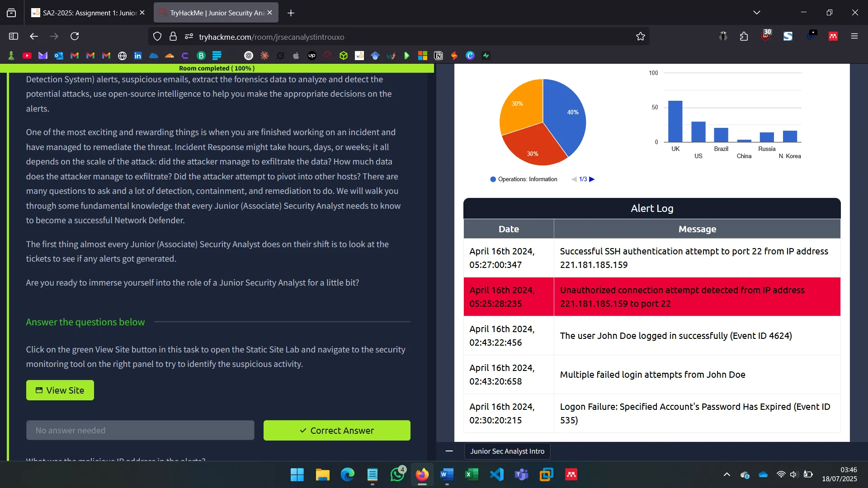Toggle the bookmark star for this page
This screenshot has height=488, width=868.
641,36
